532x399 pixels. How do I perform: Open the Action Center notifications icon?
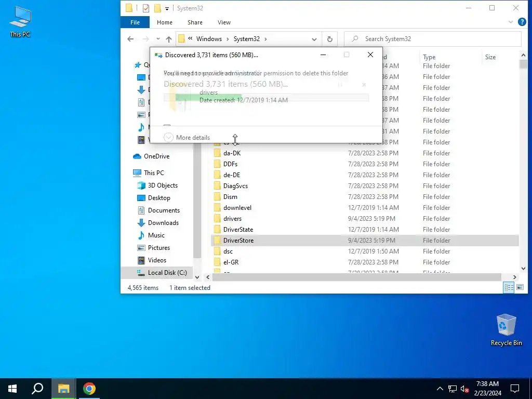pos(515,389)
